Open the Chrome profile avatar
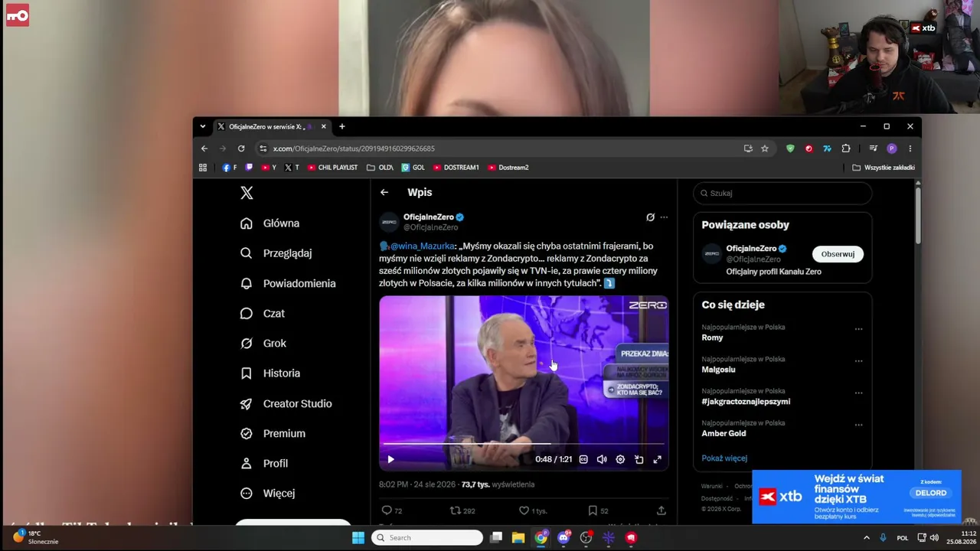Viewport: 980px width, 551px height. [x=891, y=148]
